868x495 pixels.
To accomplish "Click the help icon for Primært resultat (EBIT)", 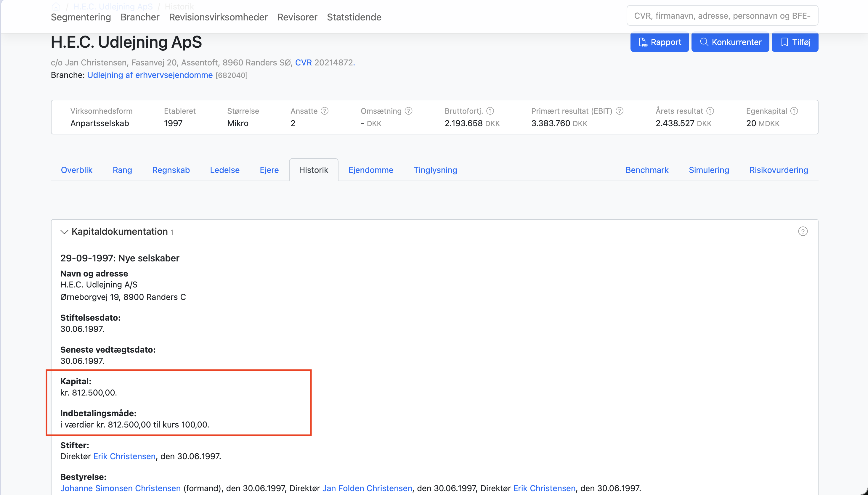I will coord(620,111).
